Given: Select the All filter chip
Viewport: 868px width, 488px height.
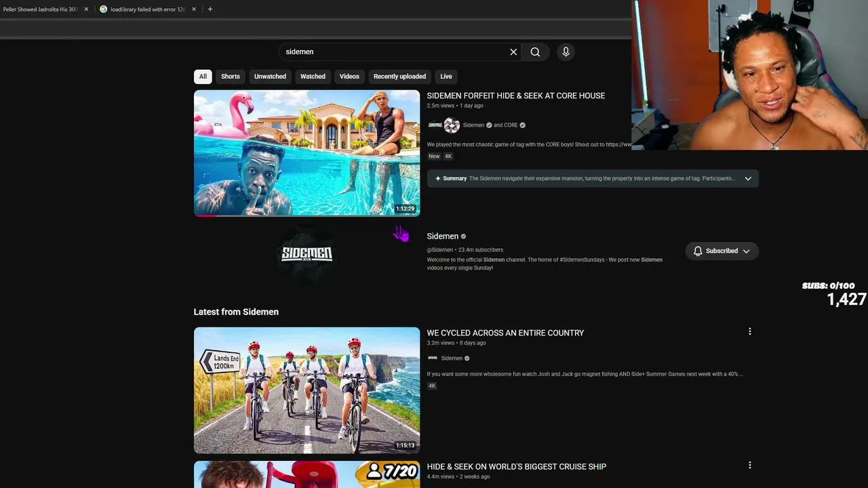Looking at the screenshot, I should pos(203,77).
